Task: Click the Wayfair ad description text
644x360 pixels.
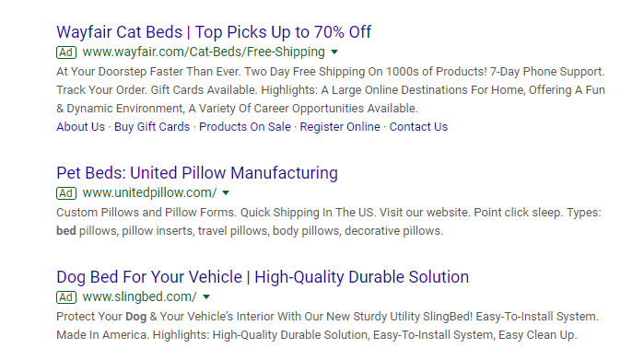Action: pos(331,90)
